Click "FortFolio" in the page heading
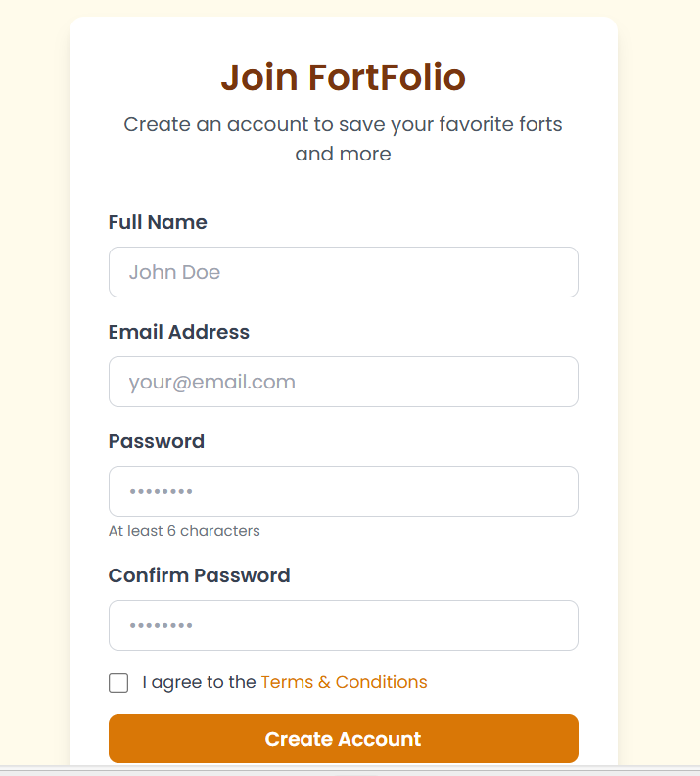Viewport: 700px width, 776px height. pyautogui.click(x=387, y=77)
